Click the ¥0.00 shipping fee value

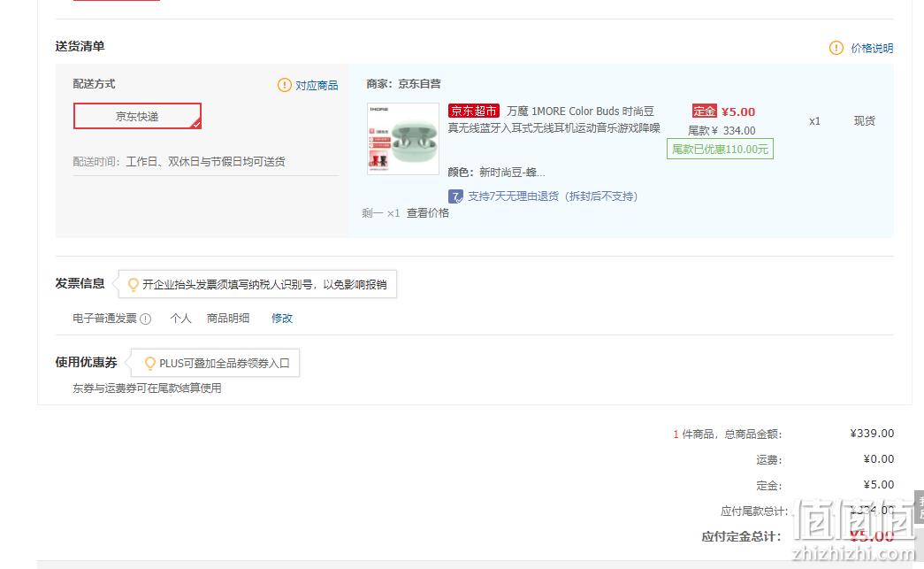click(x=879, y=458)
